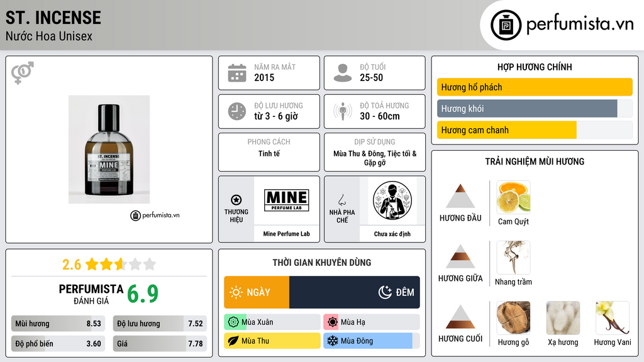Select the Hương gỗ note image
This screenshot has height=362, width=644.
click(513, 318)
